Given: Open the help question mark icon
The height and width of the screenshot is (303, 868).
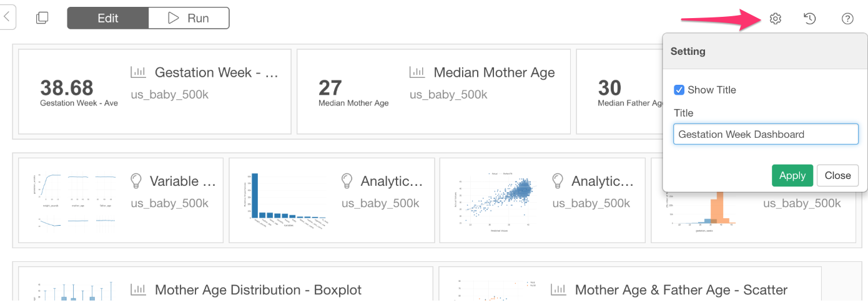Looking at the screenshot, I should point(847,19).
